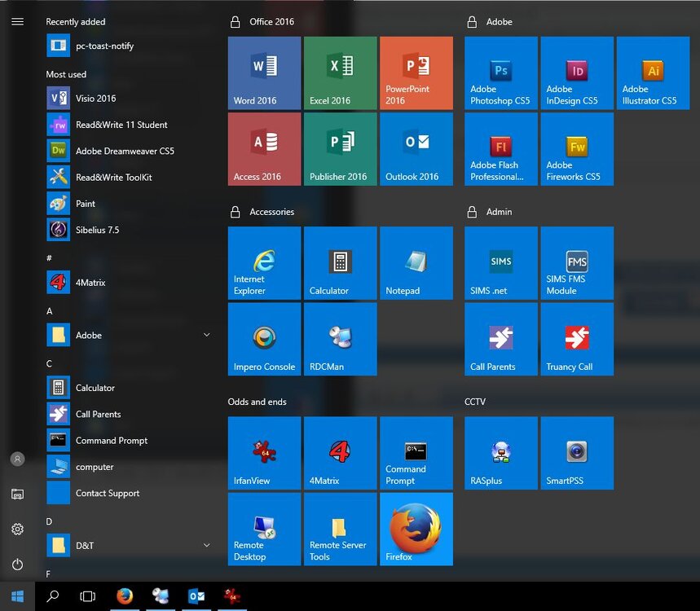Open Settings gear in Start sidebar

(17, 530)
